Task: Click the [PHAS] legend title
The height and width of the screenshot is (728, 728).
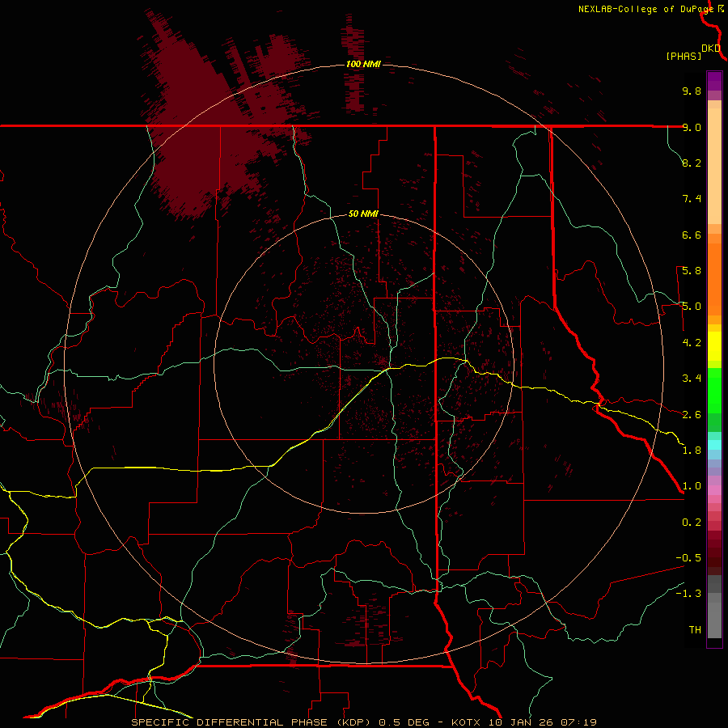Action: click(x=684, y=56)
